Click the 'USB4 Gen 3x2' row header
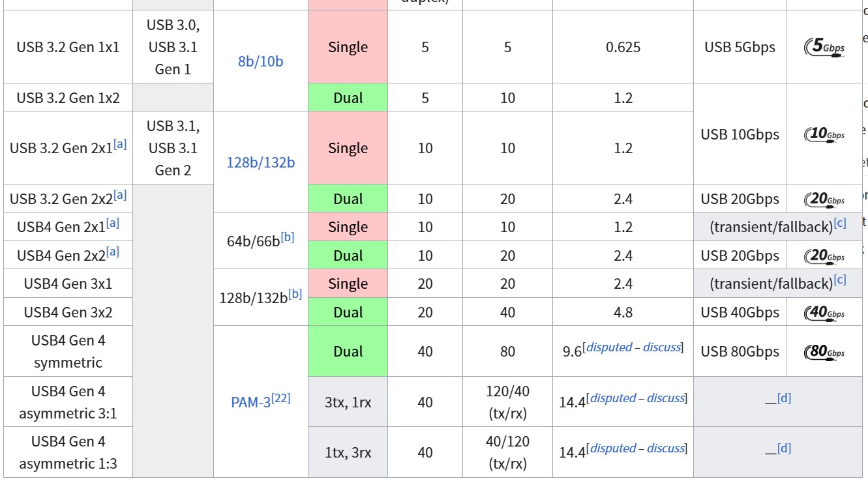868x483 pixels. click(68, 312)
